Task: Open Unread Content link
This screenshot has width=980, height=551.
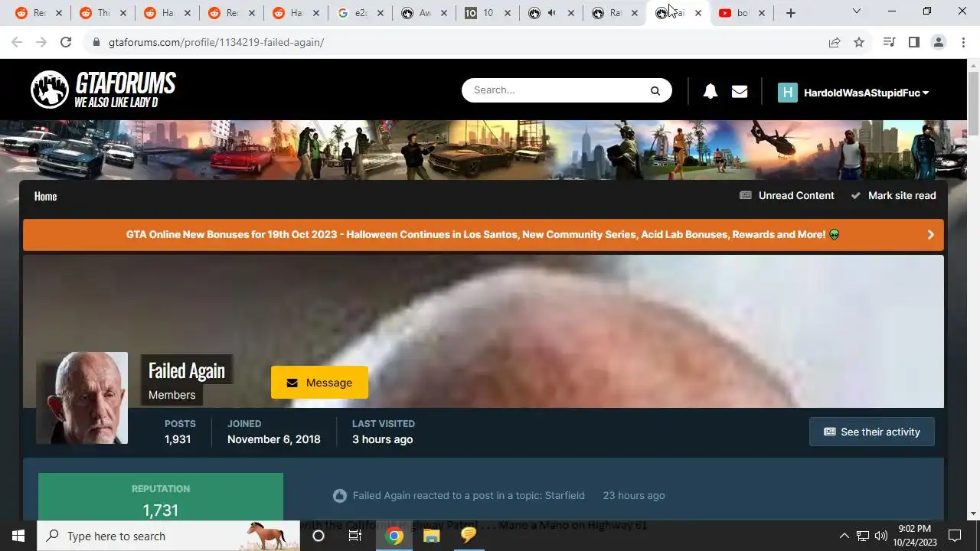Action: (787, 196)
